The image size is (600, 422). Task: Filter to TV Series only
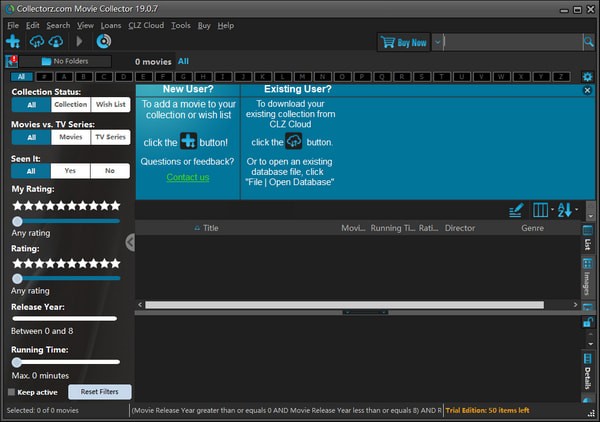click(x=110, y=137)
